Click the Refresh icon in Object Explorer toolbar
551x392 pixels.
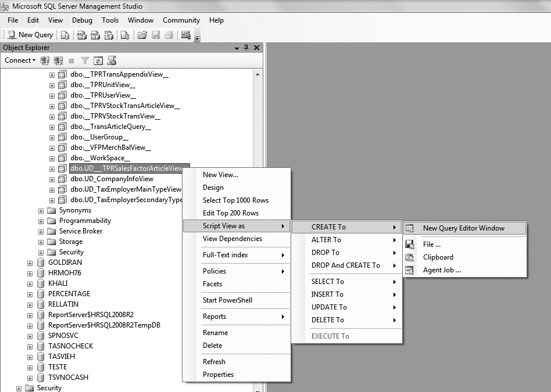98,60
